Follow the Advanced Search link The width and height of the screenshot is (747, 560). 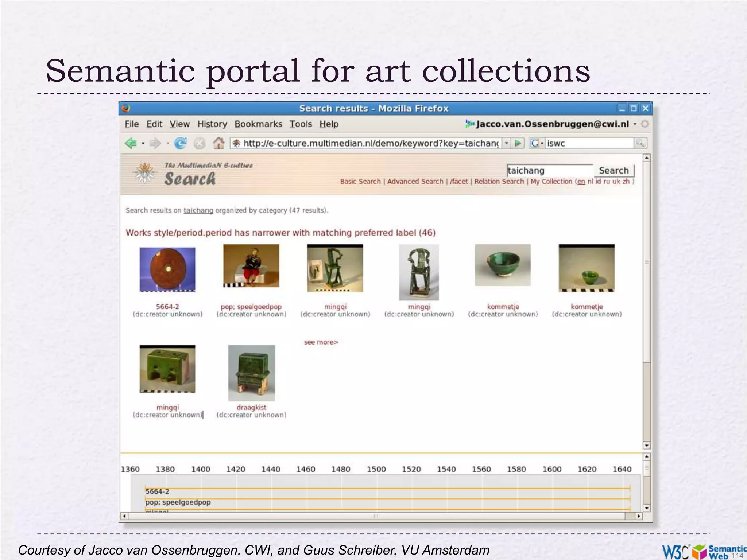tap(415, 181)
